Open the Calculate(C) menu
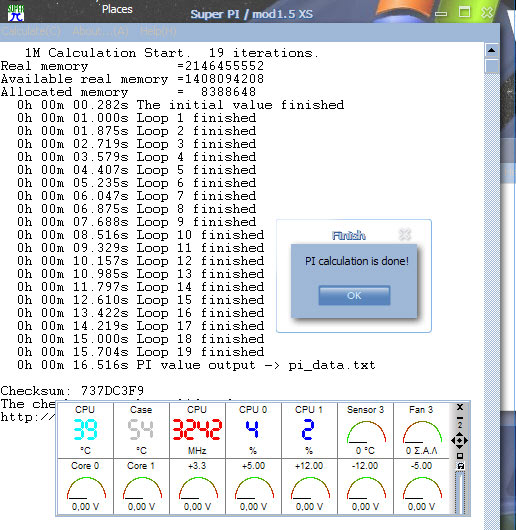516x530 pixels. point(31,31)
